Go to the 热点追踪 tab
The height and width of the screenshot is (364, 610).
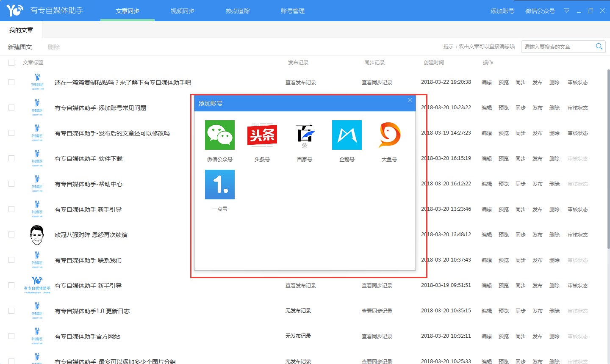(238, 11)
